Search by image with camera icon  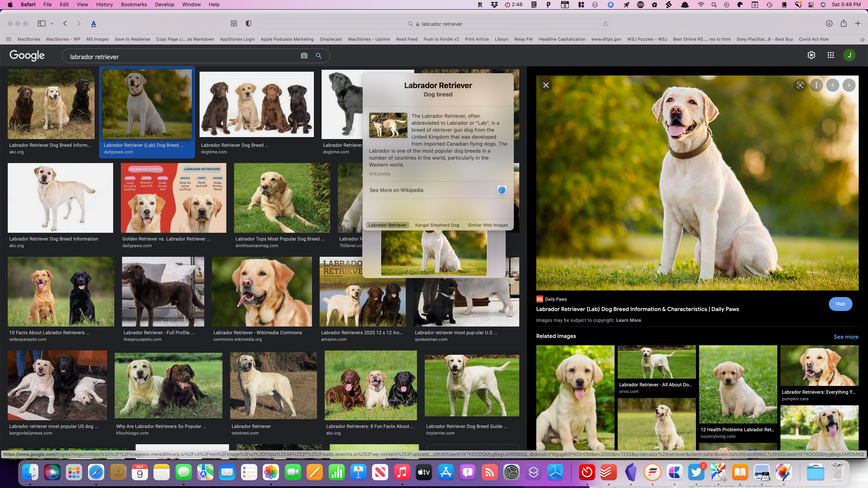(304, 55)
